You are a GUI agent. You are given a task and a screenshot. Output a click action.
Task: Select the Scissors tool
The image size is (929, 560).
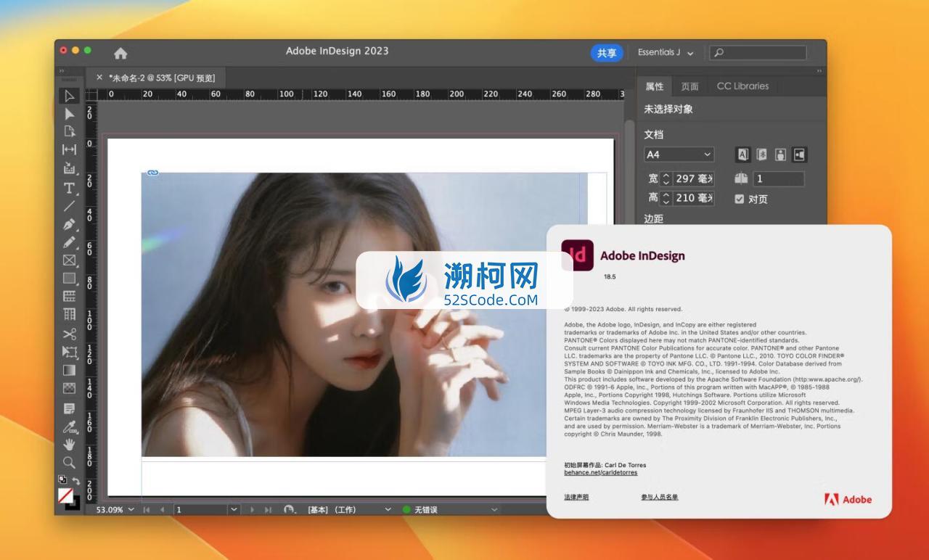[x=69, y=334]
